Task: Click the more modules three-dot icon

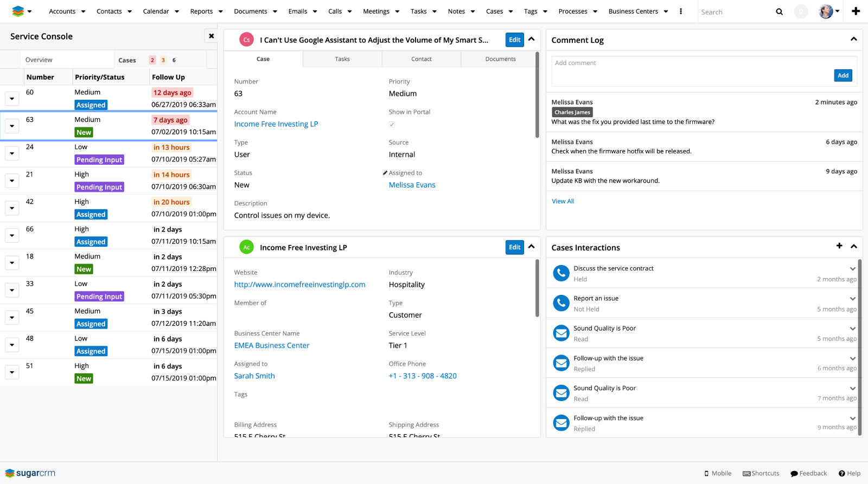Action: coord(681,11)
